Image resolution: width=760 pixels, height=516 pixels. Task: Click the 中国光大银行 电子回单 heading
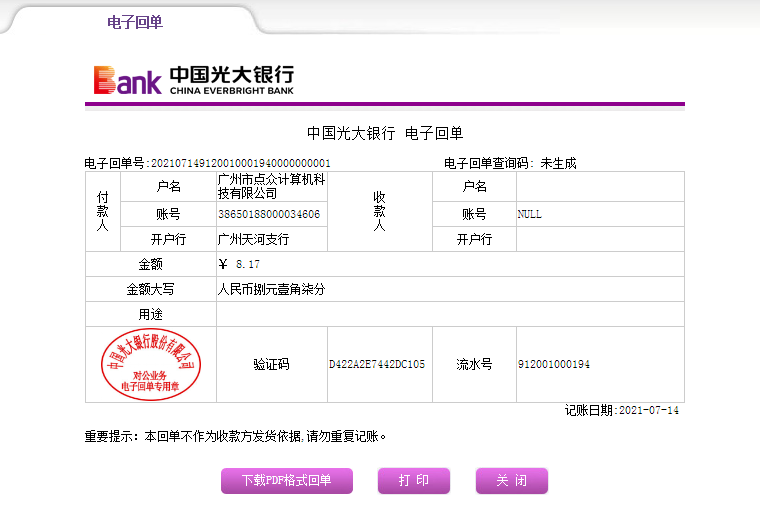385,133
